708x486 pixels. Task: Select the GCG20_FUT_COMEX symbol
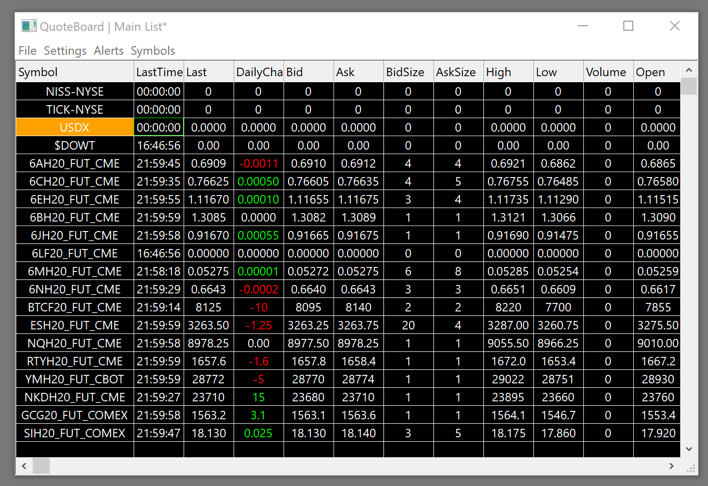pos(75,415)
